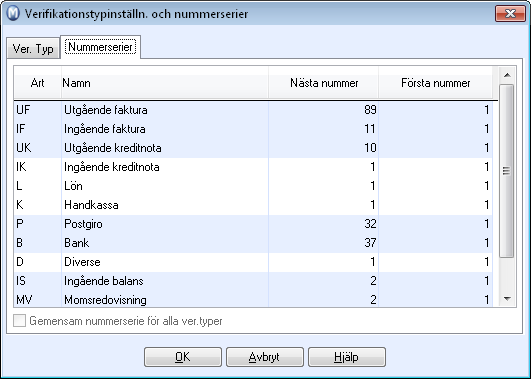The image size is (531, 379).
Task: Click Första nummer cell for Diverse
Action: [x=436, y=261]
